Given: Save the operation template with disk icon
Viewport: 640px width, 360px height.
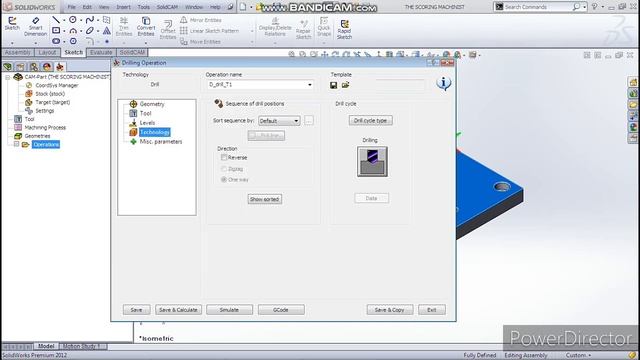Looking at the screenshot, I should tap(333, 85).
